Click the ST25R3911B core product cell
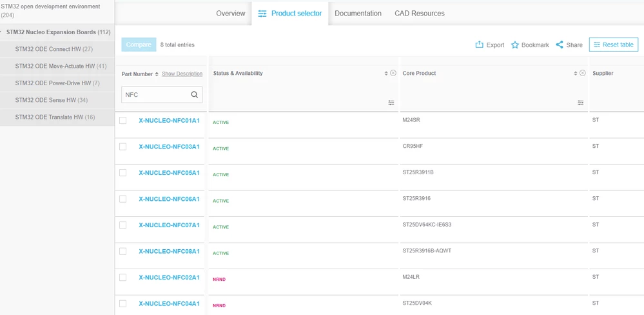644x315 pixels. point(418,172)
